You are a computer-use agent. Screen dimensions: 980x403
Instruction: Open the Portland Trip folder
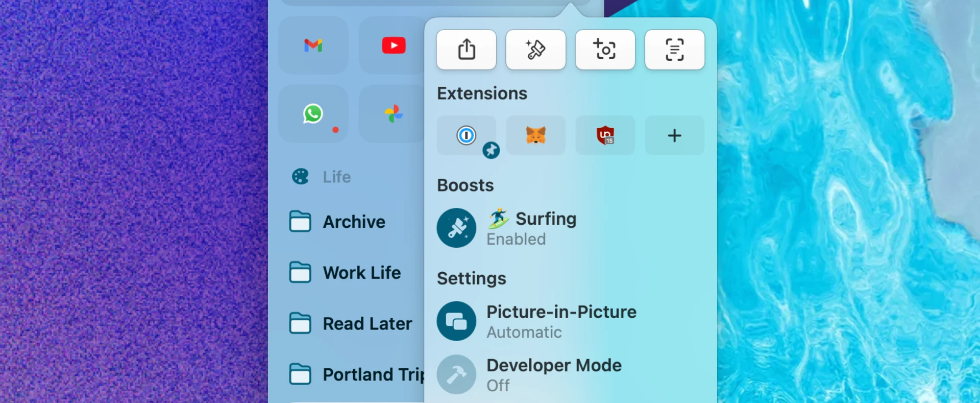point(356,374)
